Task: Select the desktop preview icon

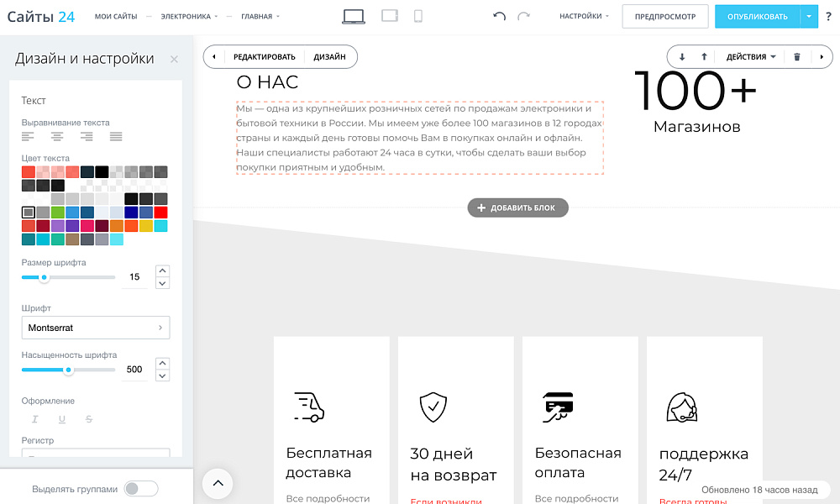Action: 354,14
